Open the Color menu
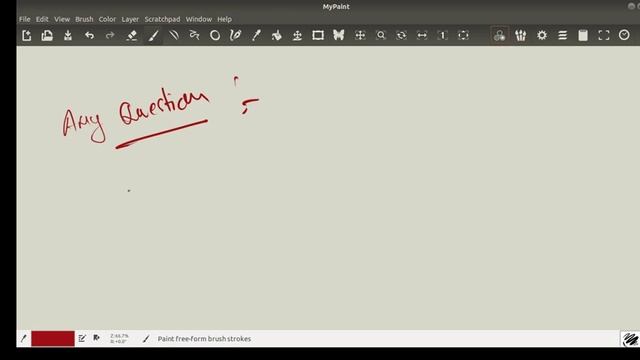The width and height of the screenshot is (640, 360). tap(107, 19)
